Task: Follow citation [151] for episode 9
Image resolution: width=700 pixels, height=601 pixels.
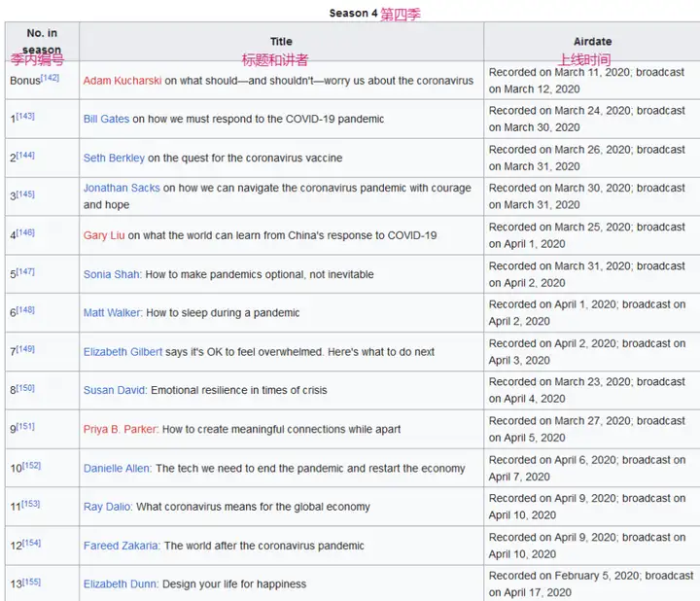Action: coord(25,426)
